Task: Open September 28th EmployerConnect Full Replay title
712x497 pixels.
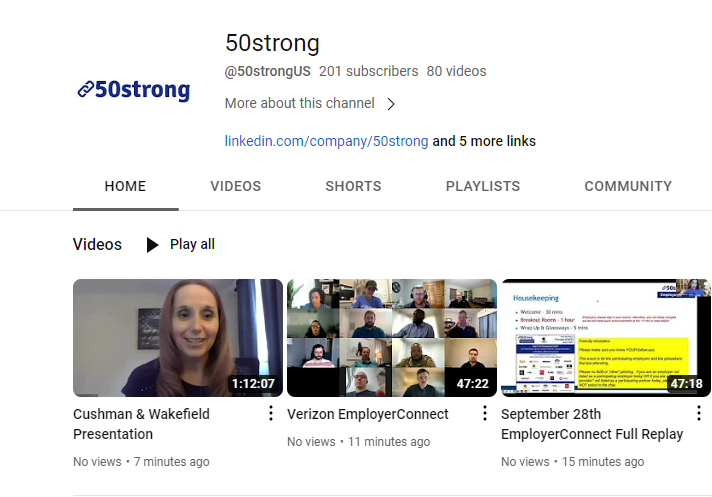Action: 592,424
